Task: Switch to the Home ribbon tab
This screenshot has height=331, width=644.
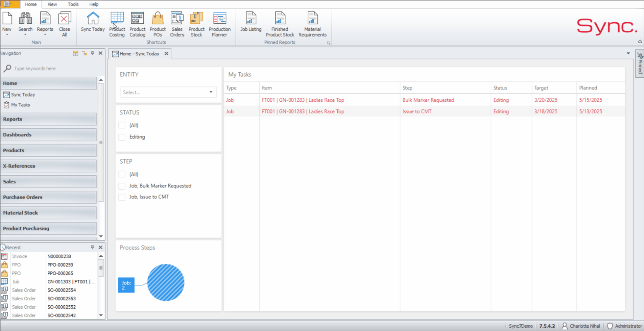Action: coord(31,4)
